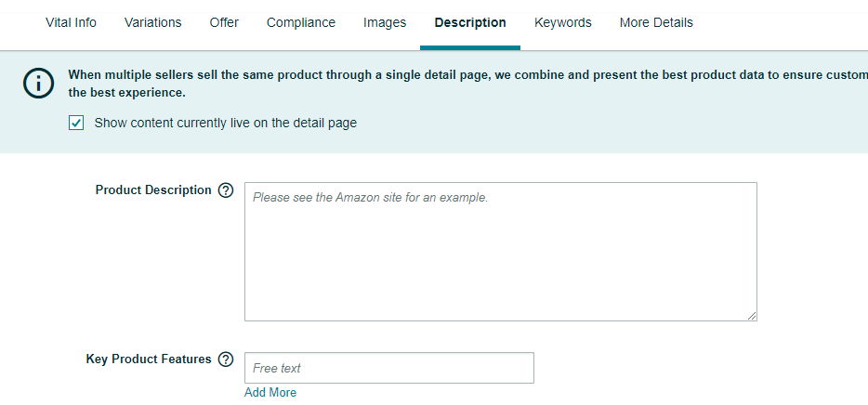The image size is (868, 405).
Task: Click the Product Description field label
Action: pyautogui.click(x=153, y=190)
